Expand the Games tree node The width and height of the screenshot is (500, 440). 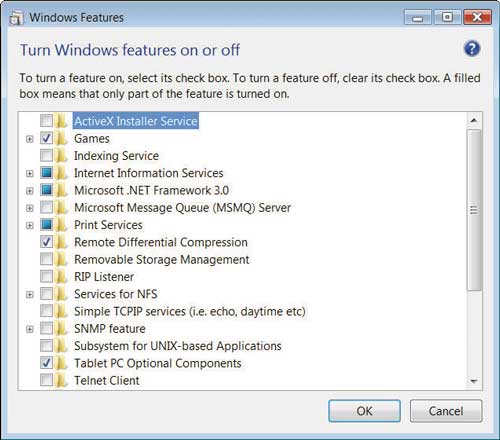tap(30, 139)
